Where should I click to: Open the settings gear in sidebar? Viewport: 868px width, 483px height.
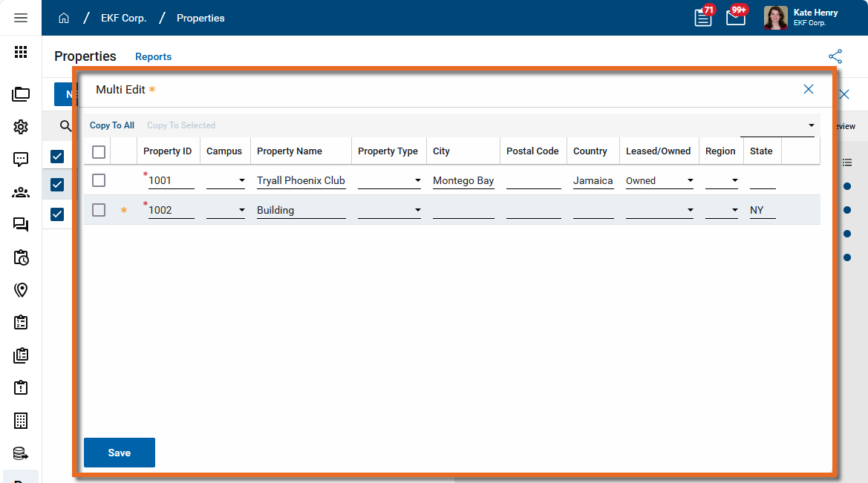21,127
